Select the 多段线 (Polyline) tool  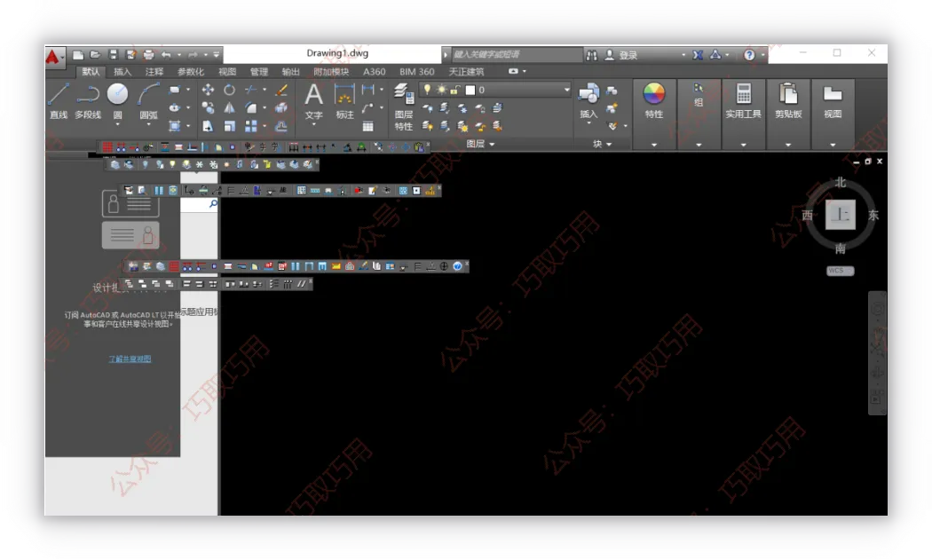point(87,101)
